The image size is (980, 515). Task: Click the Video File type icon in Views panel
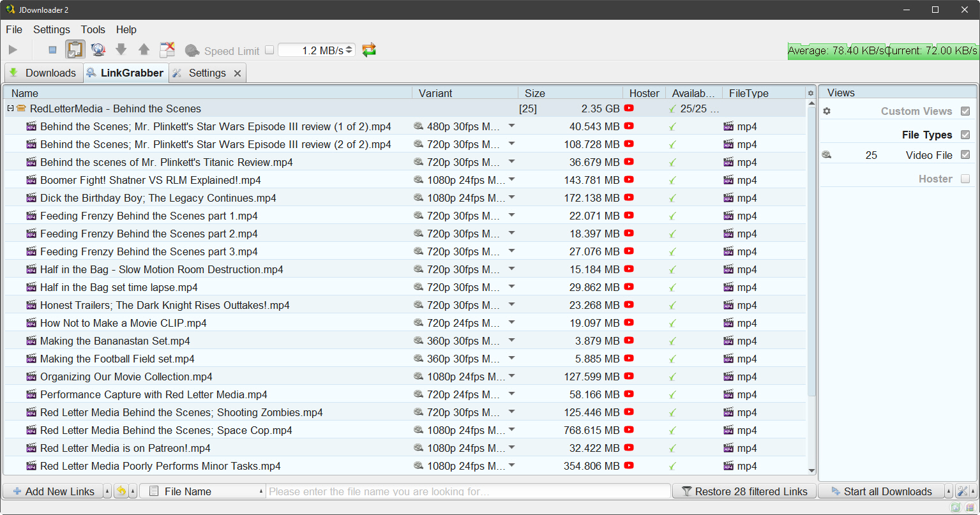[827, 154]
